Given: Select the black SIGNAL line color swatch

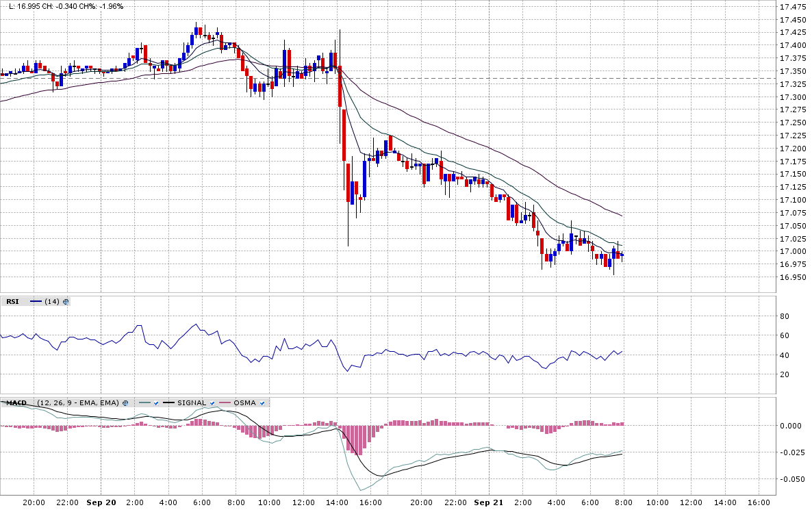Looking at the screenshot, I should (168, 403).
